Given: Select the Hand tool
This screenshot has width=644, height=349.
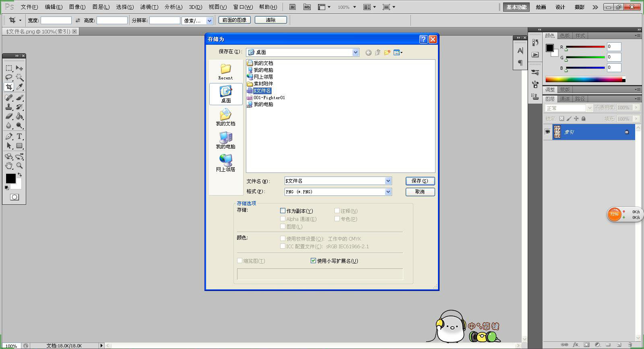Looking at the screenshot, I should pos(9,166).
